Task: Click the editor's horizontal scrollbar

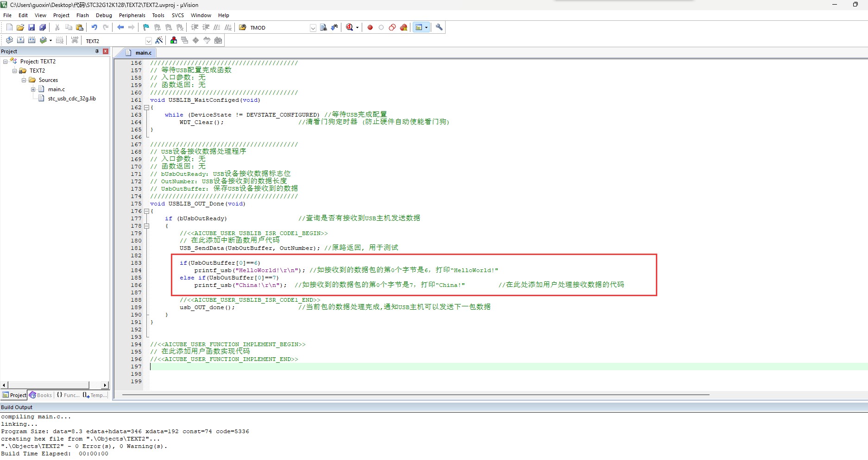Action: tap(415, 395)
